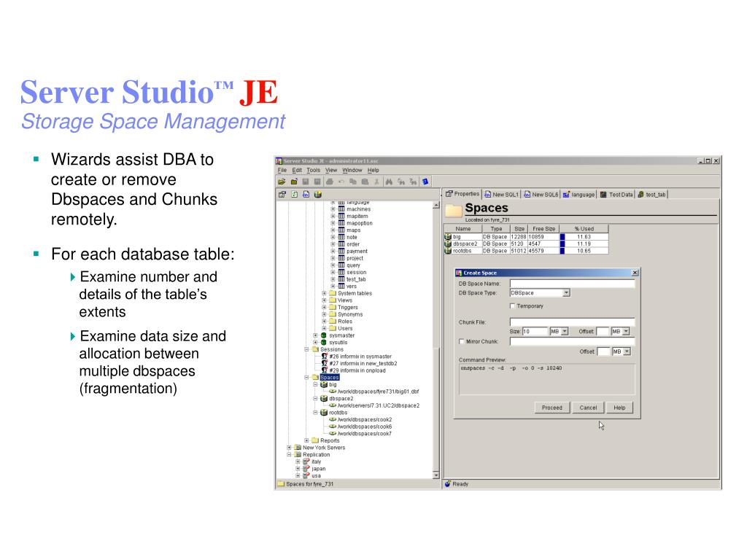The image size is (747, 560).
Task: Click the green refresh icon above the tree
Action: pyautogui.click(x=295, y=194)
